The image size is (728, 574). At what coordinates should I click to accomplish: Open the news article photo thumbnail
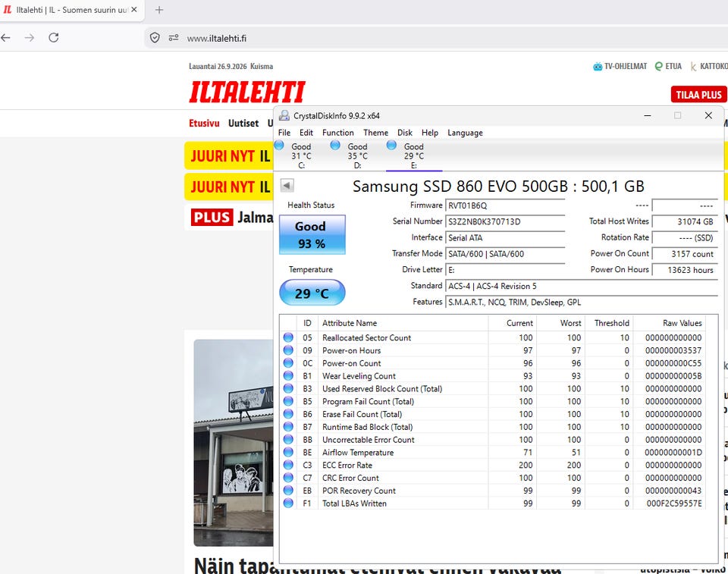(234, 443)
